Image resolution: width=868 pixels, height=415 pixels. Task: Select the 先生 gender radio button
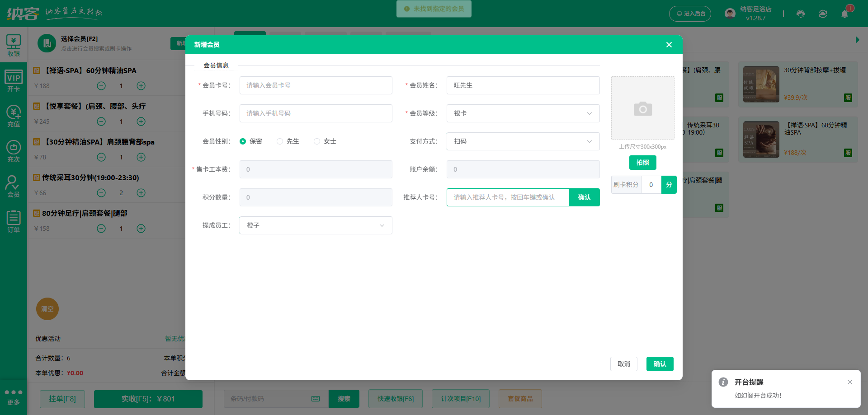pos(280,141)
